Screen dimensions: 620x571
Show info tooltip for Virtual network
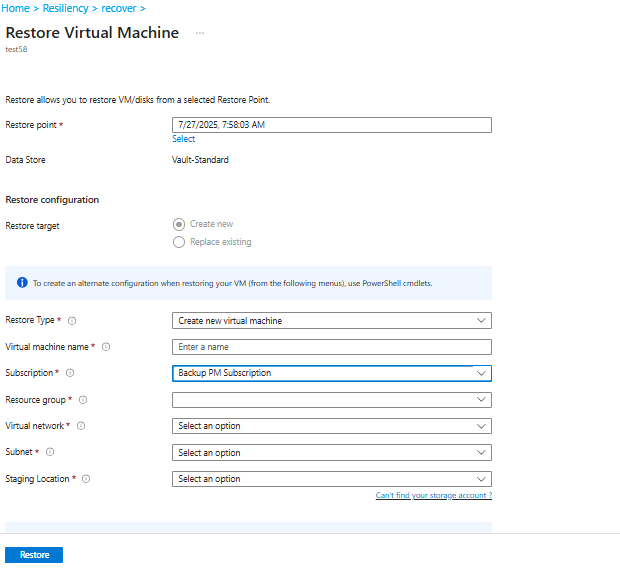click(81, 426)
